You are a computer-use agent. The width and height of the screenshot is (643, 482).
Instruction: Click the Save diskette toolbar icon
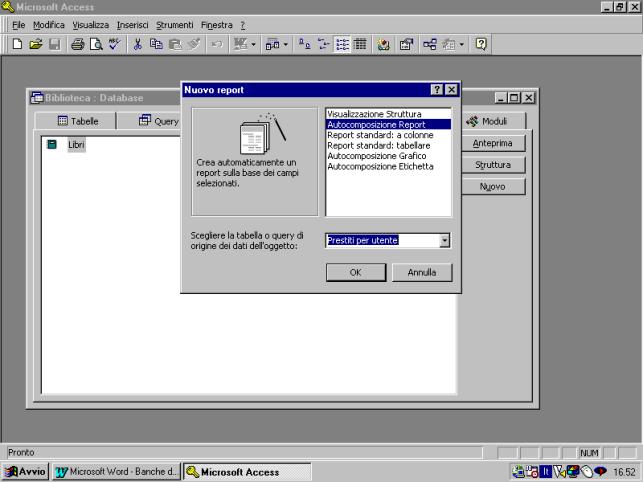[55, 44]
